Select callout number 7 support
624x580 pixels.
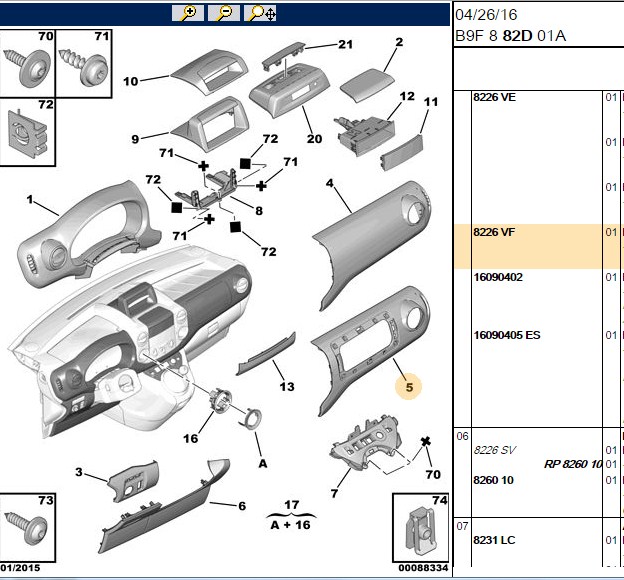pyautogui.click(x=334, y=494)
